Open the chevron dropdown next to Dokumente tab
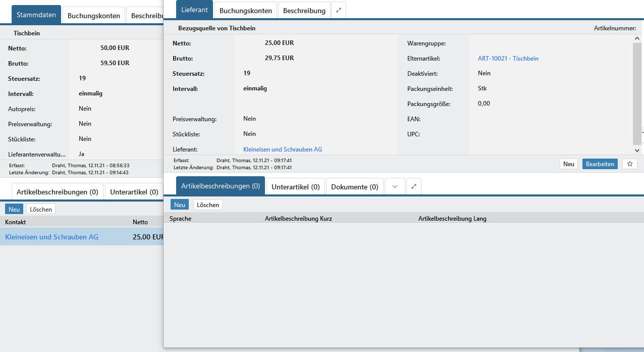 (395, 186)
